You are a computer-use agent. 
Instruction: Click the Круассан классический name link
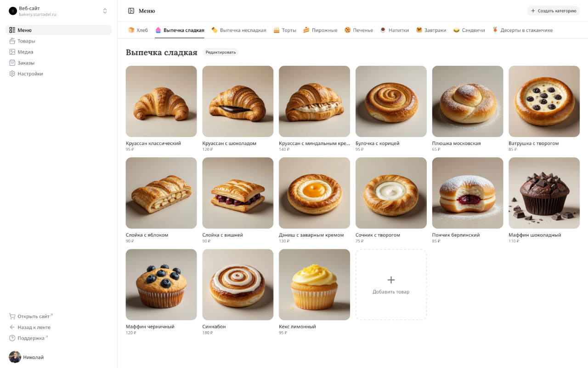pos(153,143)
